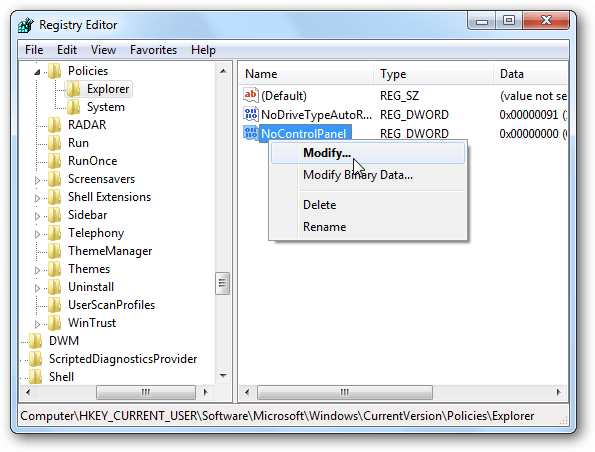595x452 pixels.
Task: Open the View menu
Action: 103,50
